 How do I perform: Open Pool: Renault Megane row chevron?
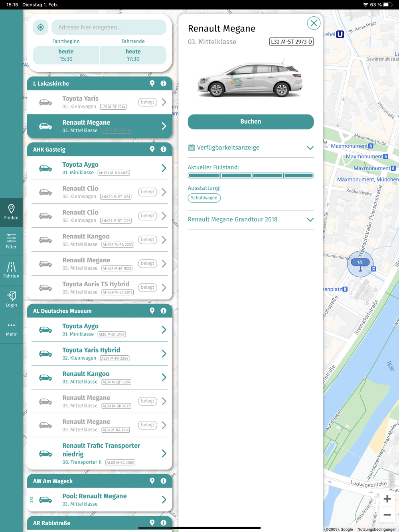164,500
